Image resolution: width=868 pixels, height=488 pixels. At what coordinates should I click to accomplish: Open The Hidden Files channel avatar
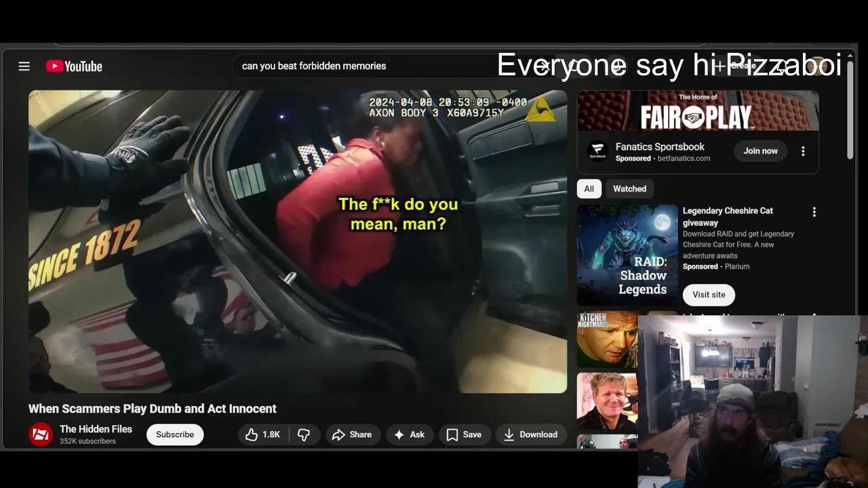coord(41,434)
